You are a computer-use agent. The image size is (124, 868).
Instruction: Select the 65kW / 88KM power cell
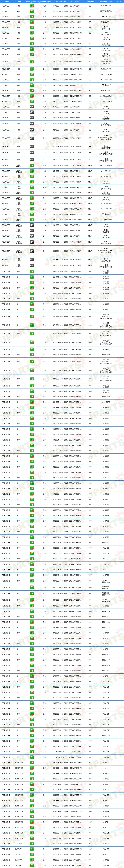[x=76, y=6]
